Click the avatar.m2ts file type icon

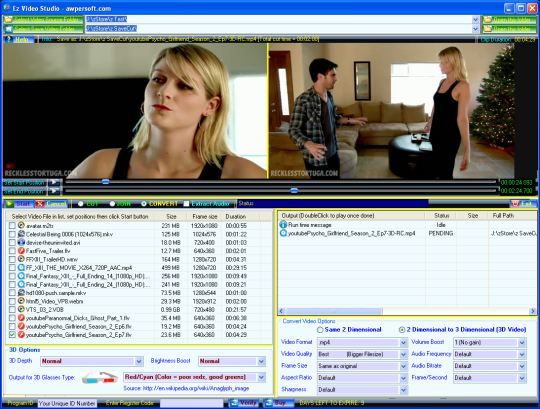click(x=21, y=226)
